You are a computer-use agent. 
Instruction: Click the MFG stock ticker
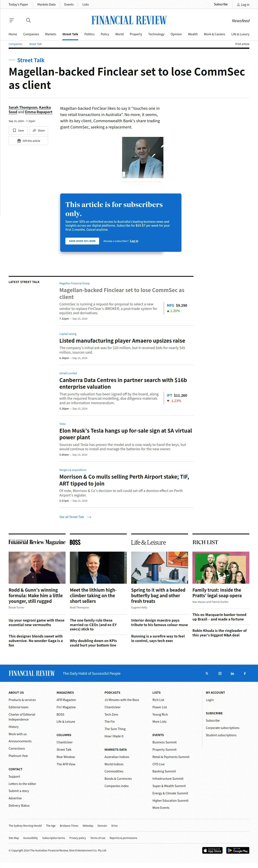(170, 305)
